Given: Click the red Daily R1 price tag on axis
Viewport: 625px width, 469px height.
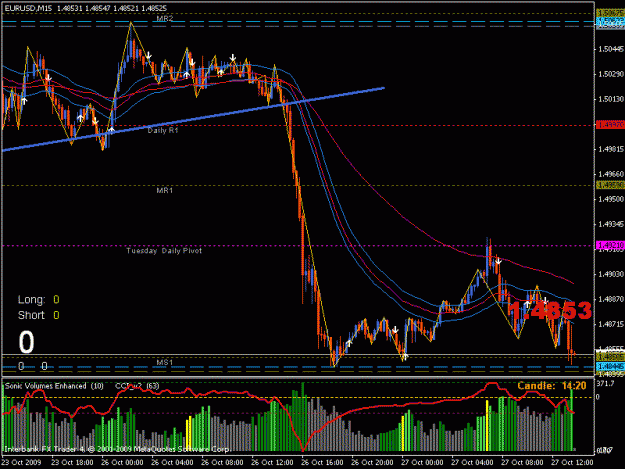Looking at the screenshot, I should [610, 125].
